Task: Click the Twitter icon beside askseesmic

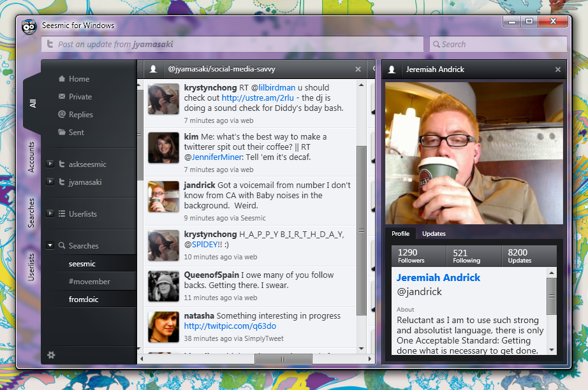Action: tap(62, 164)
